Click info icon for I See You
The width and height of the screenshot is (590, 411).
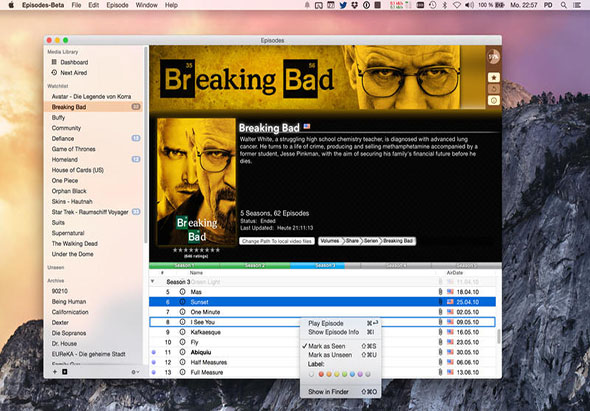click(x=182, y=322)
